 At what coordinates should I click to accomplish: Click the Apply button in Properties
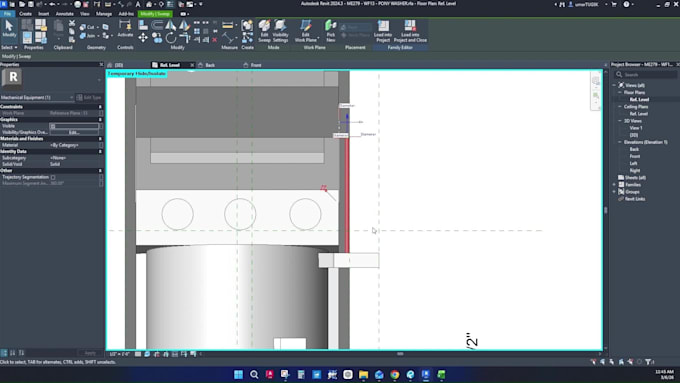click(x=90, y=353)
